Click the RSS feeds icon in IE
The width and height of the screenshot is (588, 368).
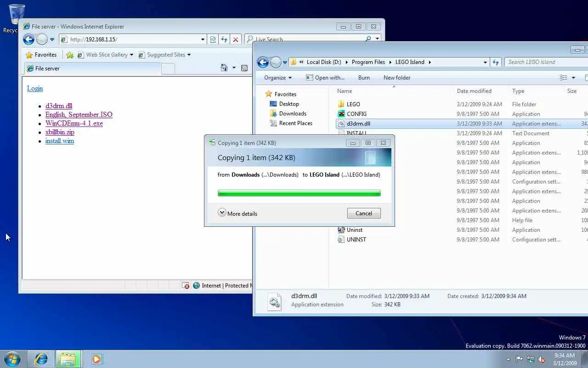coord(244,68)
